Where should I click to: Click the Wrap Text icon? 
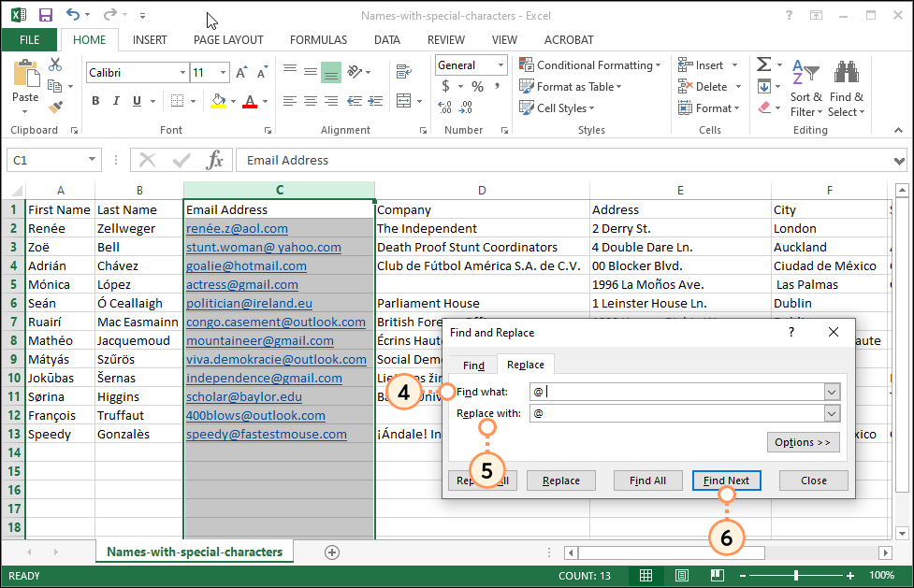(403, 72)
